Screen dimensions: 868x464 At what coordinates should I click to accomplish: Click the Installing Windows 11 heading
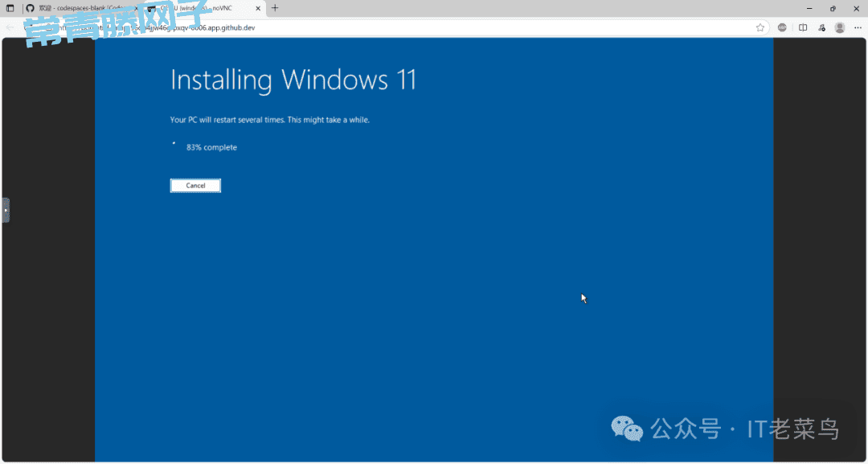click(x=293, y=80)
